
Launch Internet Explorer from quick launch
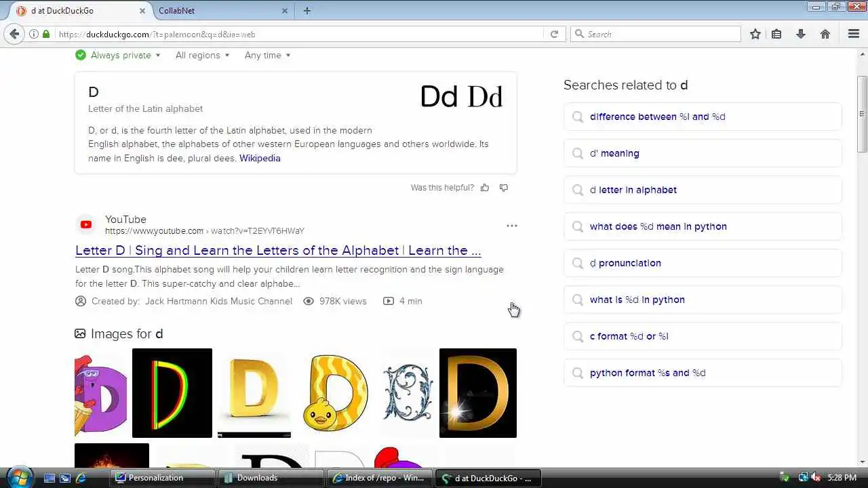[81, 478]
